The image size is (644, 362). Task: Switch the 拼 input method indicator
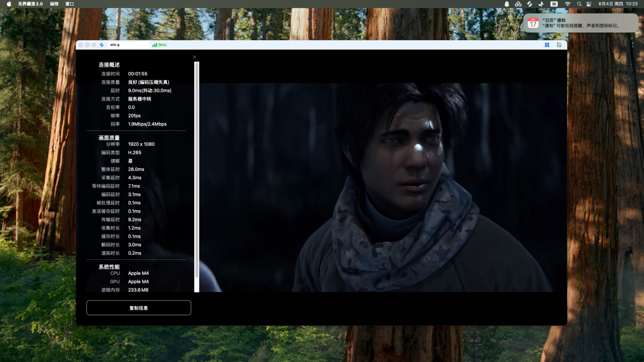554,4
